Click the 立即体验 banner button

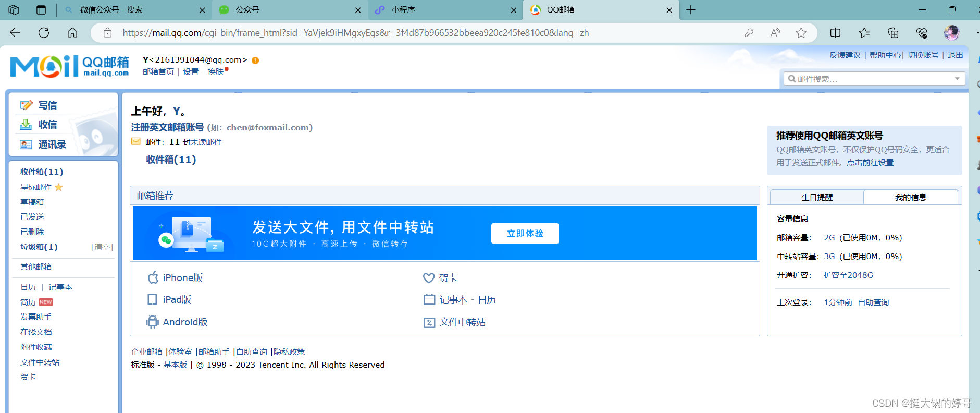point(525,233)
